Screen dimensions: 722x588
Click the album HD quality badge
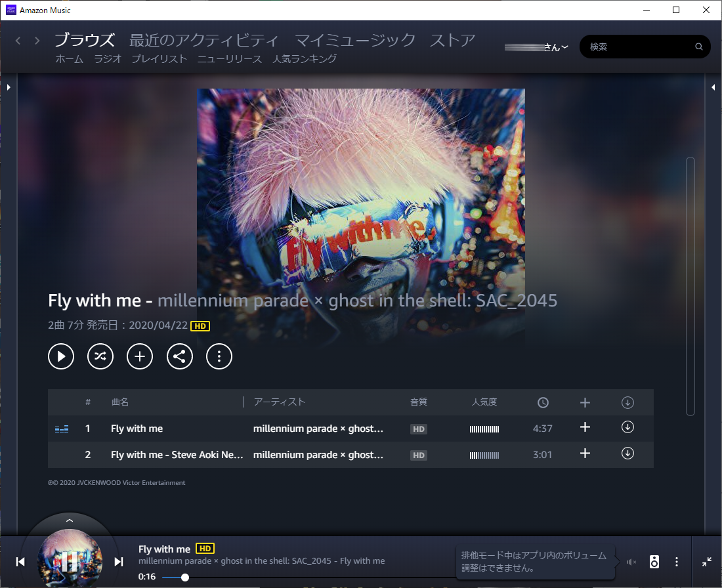[x=200, y=326]
